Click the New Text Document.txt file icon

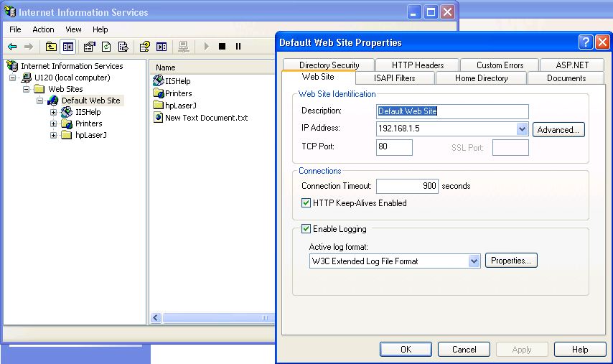point(159,117)
